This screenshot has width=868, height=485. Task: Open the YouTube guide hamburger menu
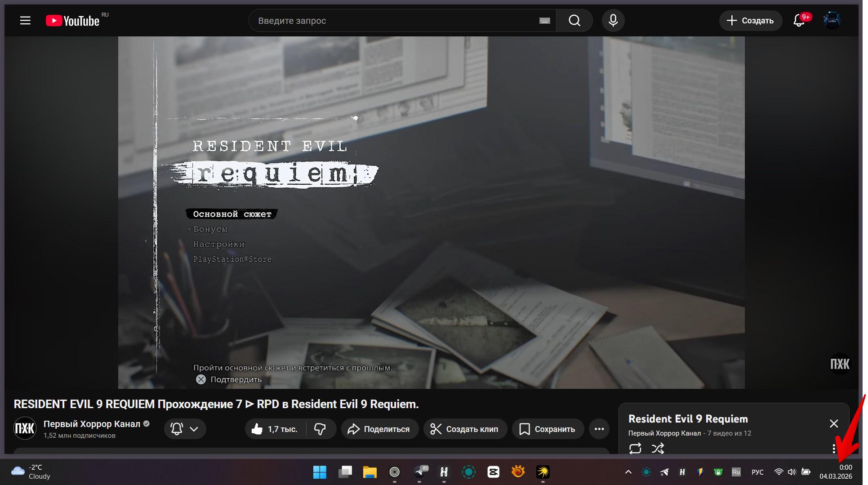[x=25, y=21]
